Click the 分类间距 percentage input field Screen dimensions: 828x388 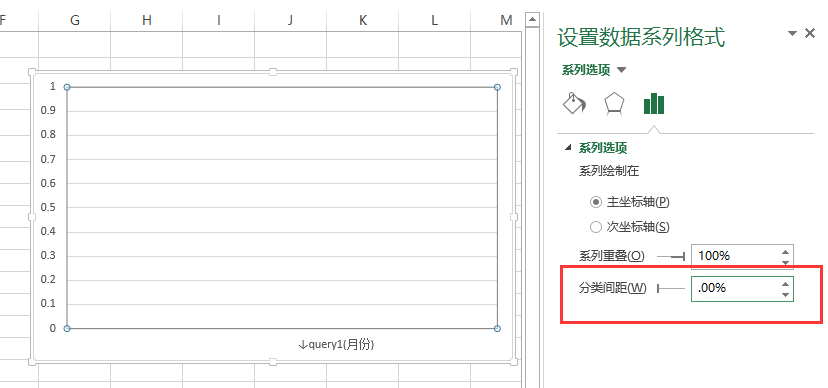pyautogui.click(x=736, y=288)
